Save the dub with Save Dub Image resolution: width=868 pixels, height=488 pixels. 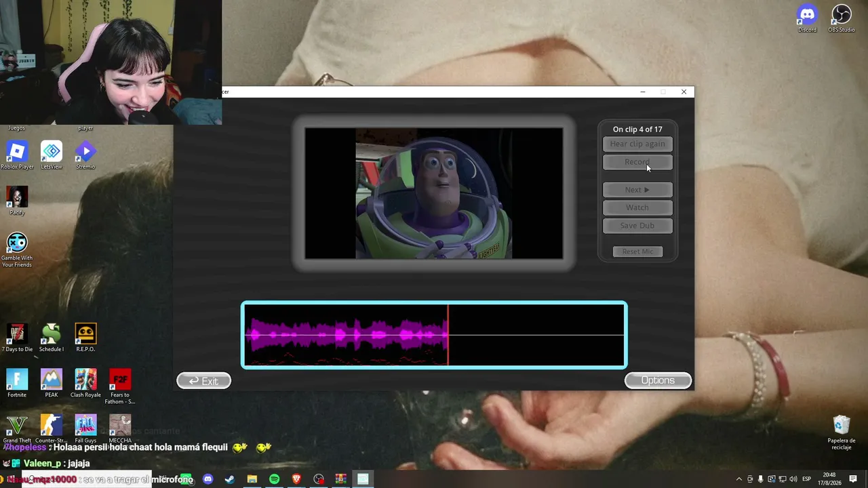tap(637, 226)
